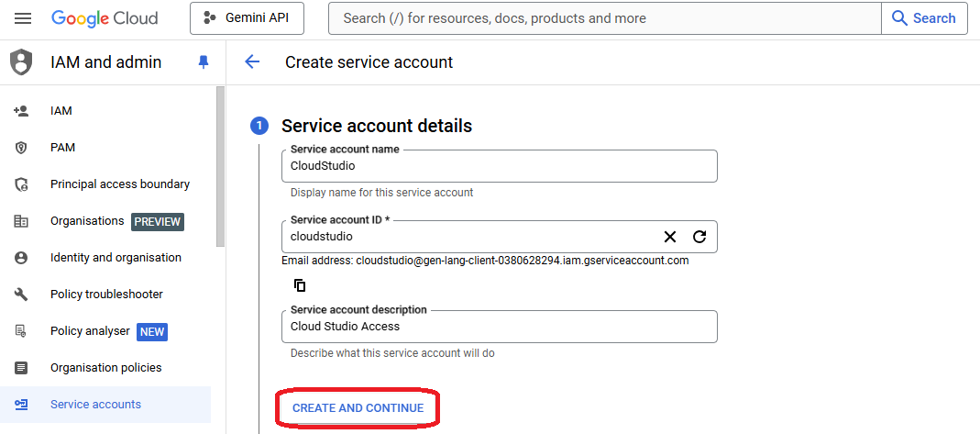
Task: Copy the service account email address
Action: 300,285
